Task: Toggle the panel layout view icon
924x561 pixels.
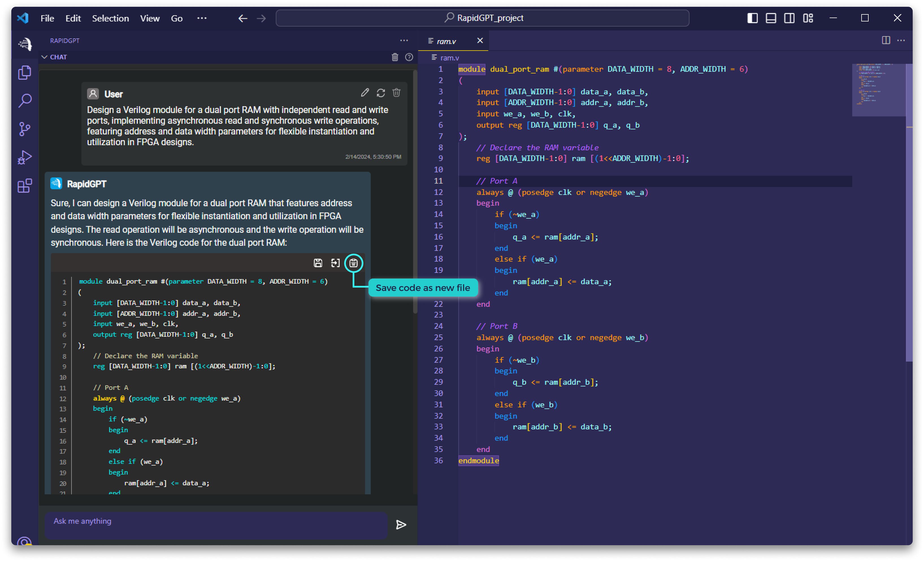Action: [x=770, y=18]
